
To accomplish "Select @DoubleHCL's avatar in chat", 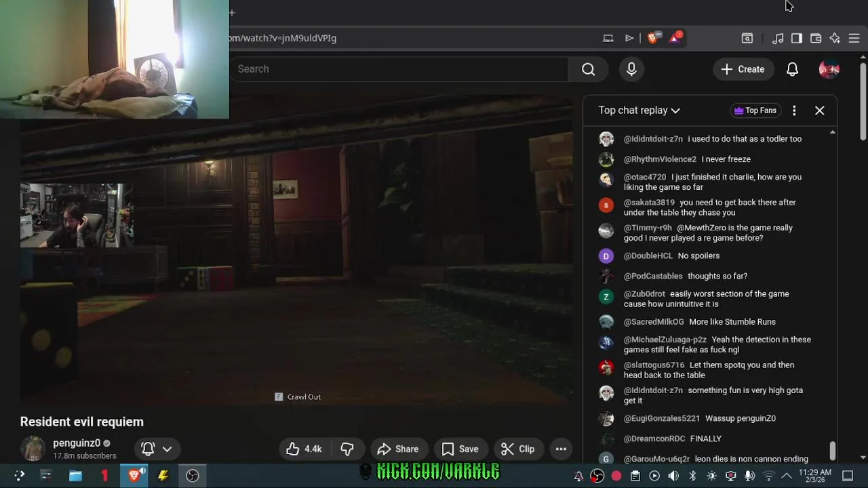I will (x=606, y=256).
